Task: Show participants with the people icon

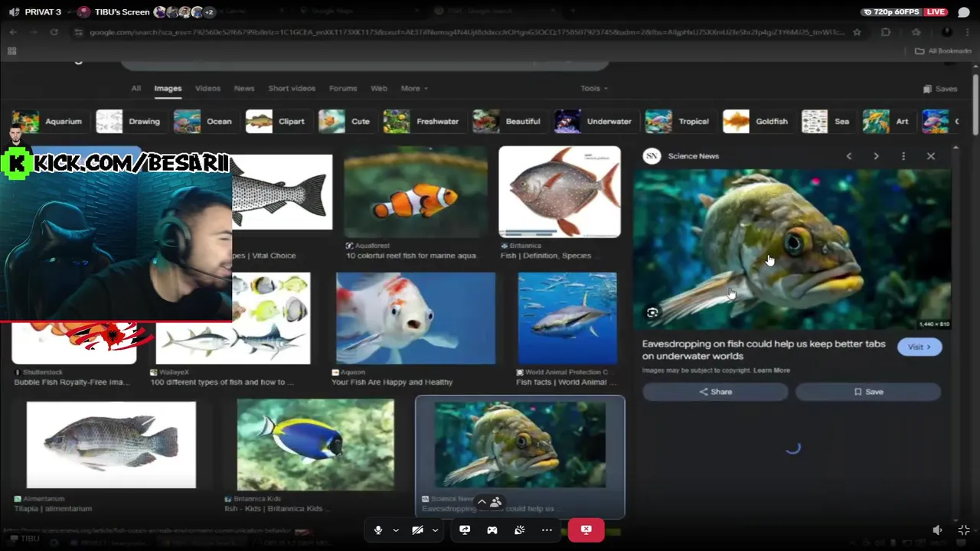Action: pyautogui.click(x=495, y=502)
